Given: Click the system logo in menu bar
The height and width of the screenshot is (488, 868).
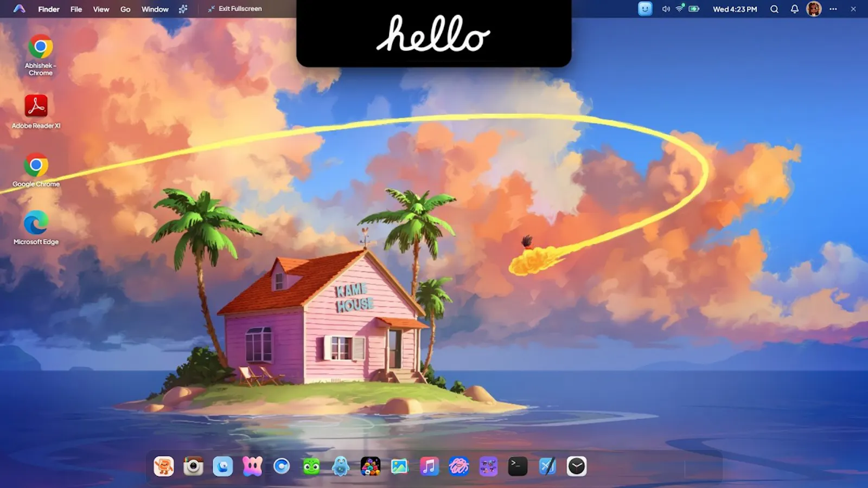Looking at the screenshot, I should [20, 9].
